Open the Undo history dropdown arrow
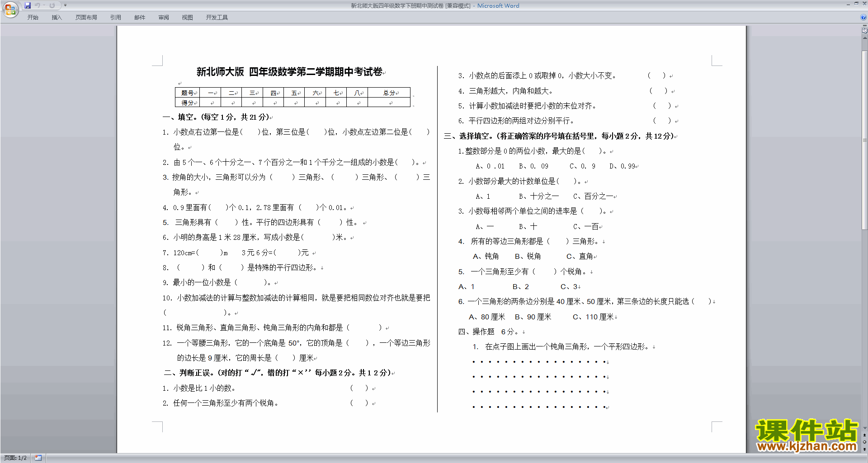 tap(44, 5)
